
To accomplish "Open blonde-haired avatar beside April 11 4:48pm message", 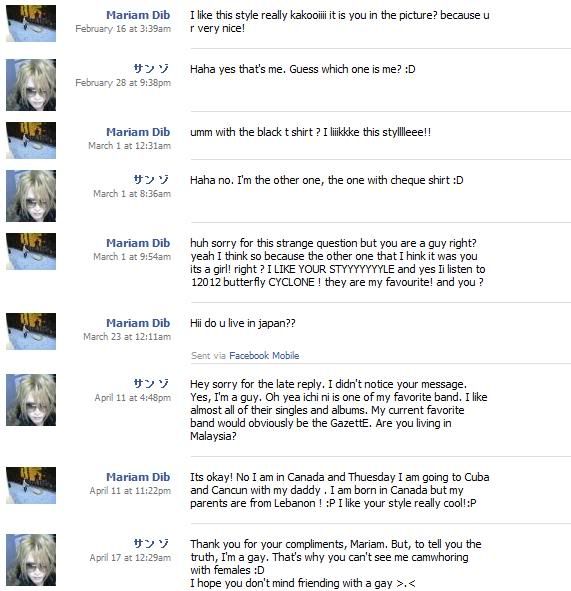I will pos(31,400).
